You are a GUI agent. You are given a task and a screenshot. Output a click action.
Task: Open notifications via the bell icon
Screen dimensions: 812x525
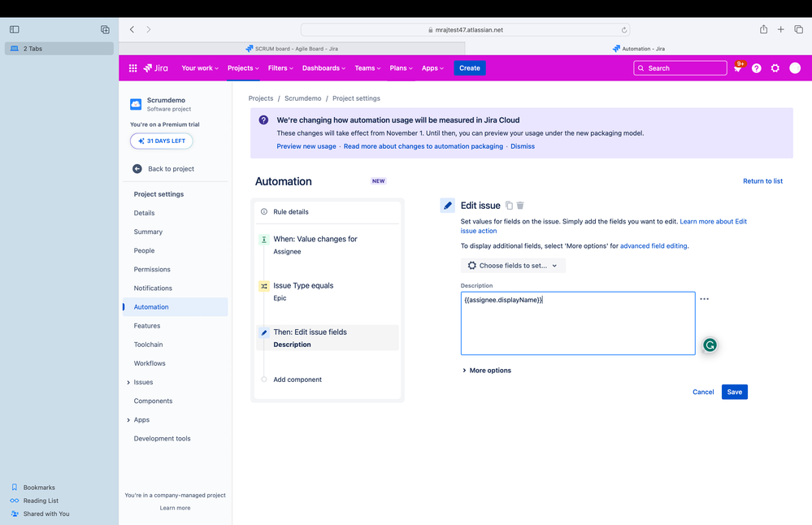[737, 68]
